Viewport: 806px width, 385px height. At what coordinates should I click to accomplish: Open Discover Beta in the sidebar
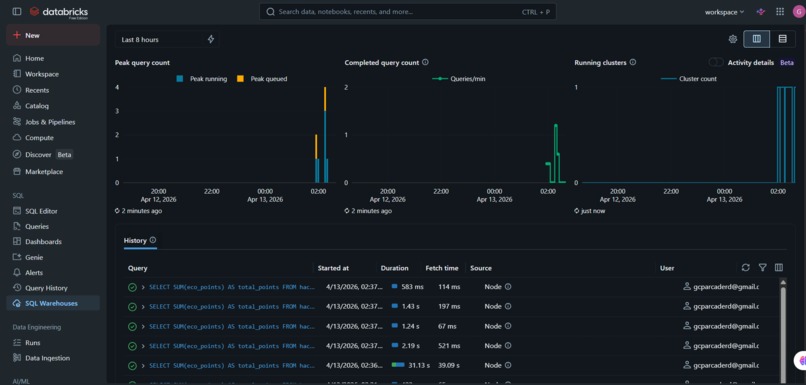tap(53, 154)
